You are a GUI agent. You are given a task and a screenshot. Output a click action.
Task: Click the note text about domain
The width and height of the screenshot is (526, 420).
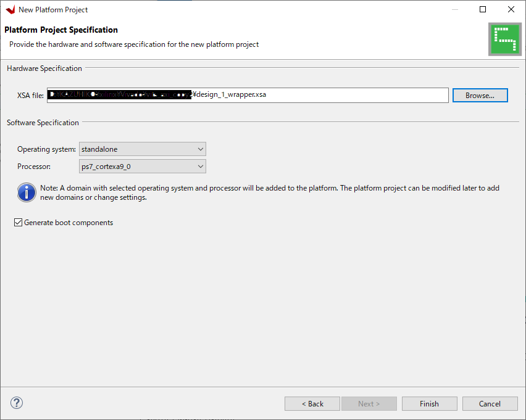(270, 193)
